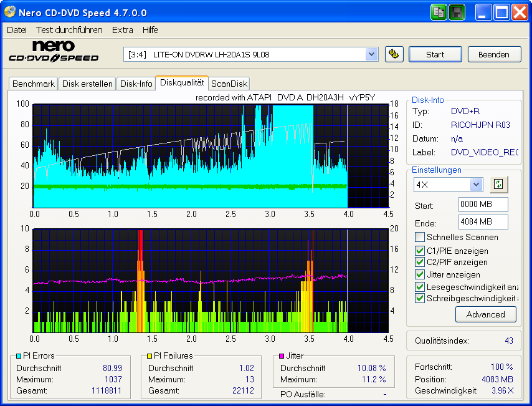Click the green refresh icon next to speed selector
Image resolution: width=532 pixels, height=406 pixels.
click(498, 185)
